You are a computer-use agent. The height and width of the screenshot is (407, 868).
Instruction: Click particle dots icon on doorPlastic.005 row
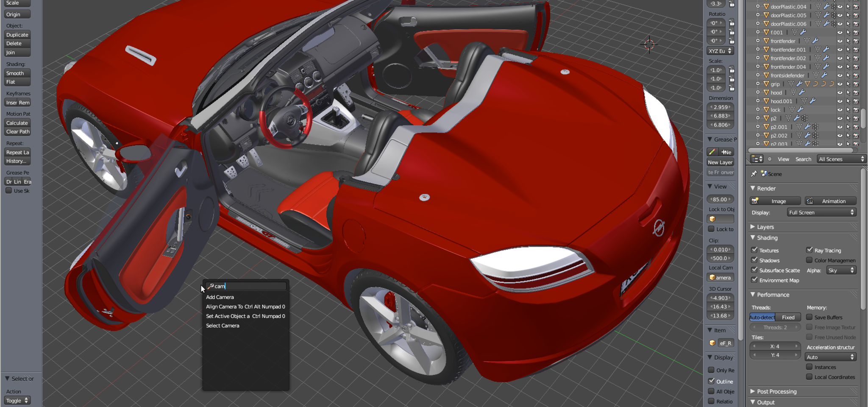pos(834,15)
